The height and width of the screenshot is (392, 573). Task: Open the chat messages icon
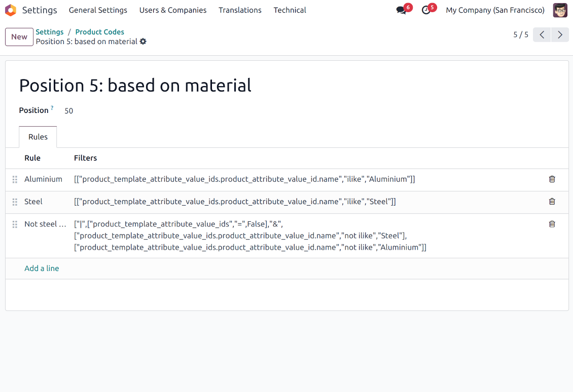(x=402, y=10)
